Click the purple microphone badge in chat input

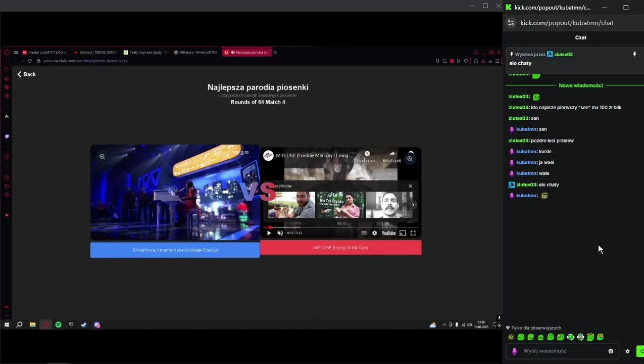tap(514, 351)
